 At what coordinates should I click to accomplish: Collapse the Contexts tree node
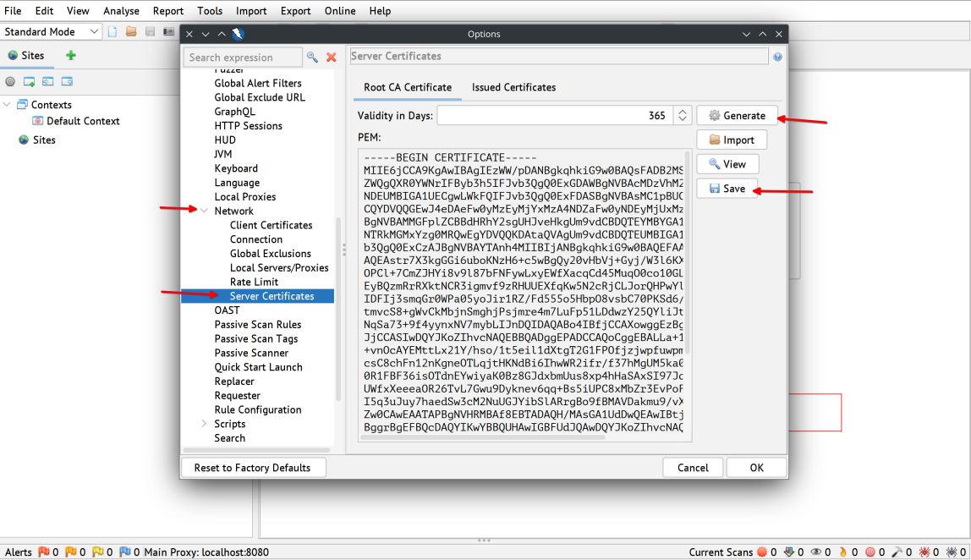pyautogui.click(x=8, y=105)
